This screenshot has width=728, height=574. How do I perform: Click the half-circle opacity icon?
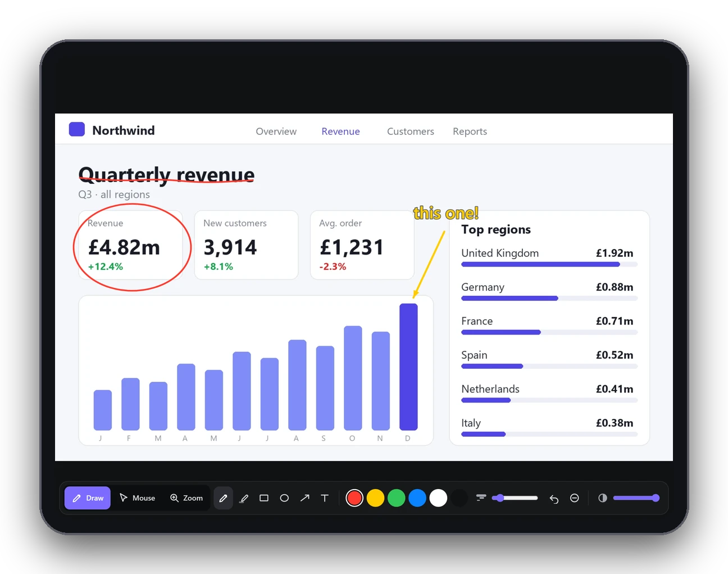(x=603, y=498)
